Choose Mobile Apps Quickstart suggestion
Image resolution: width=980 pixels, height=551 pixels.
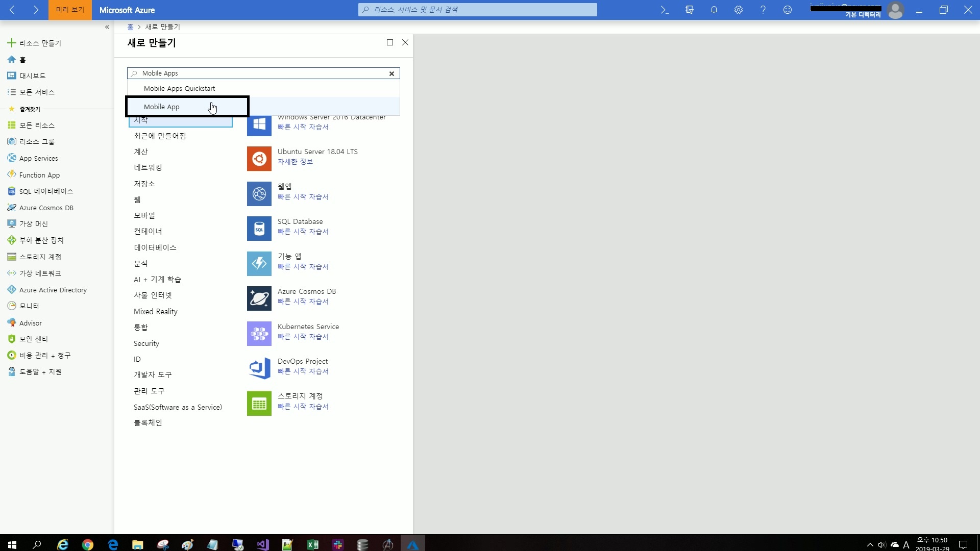pyautogui.click(x=179, y=88)
